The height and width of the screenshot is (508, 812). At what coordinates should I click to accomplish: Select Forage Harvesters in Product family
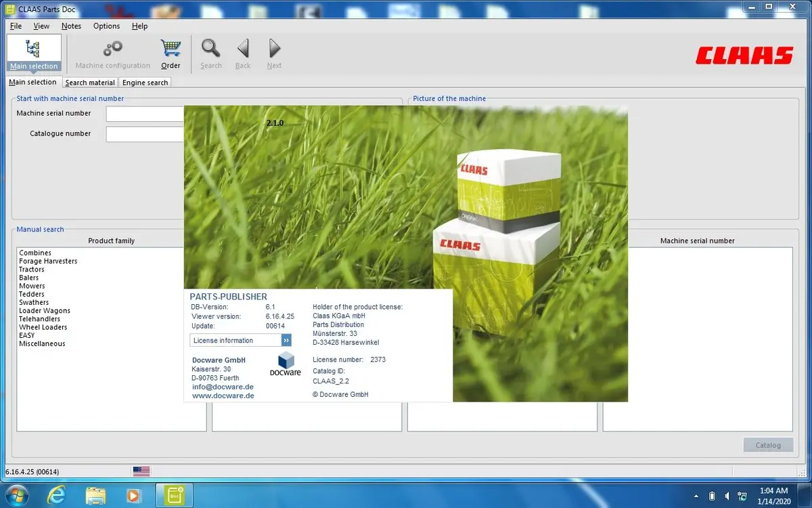coord(48,261)
